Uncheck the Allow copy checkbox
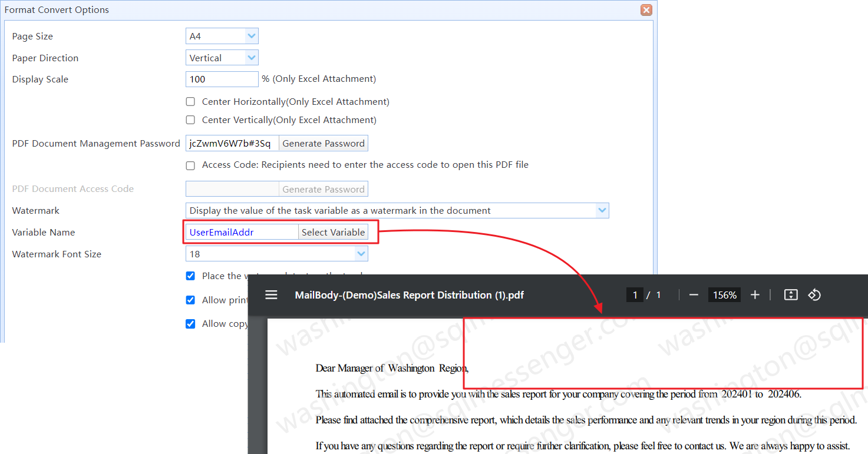 click(x=190, y=323)
